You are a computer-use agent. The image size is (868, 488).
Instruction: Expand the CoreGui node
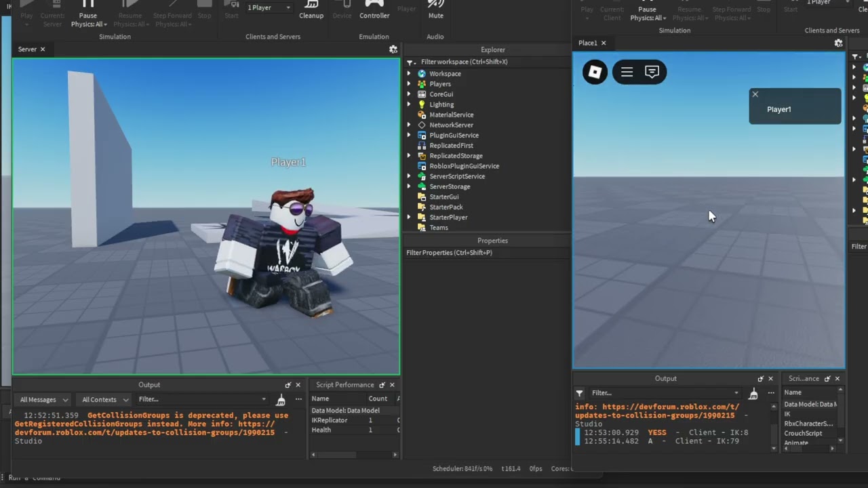point(409,94)
